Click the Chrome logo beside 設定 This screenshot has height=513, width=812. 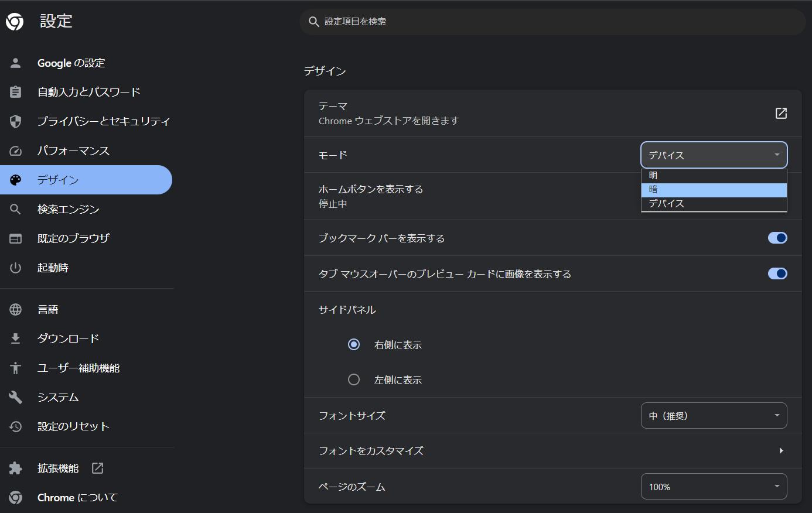(15, 22)
